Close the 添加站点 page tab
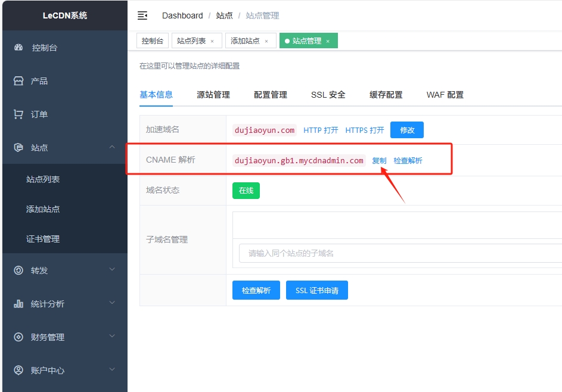The width and height of the screenshot is (562, 392). click(x=266, y=41)
